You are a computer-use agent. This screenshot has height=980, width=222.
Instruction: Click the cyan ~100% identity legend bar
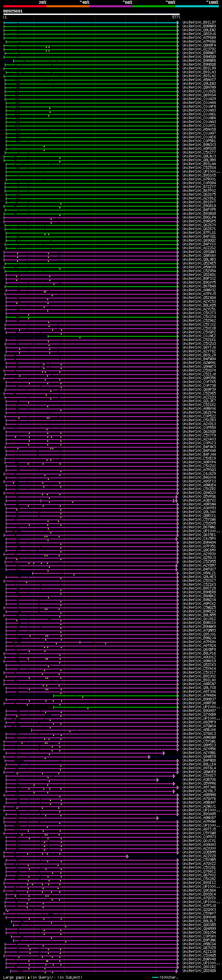[x=197, y=6]
